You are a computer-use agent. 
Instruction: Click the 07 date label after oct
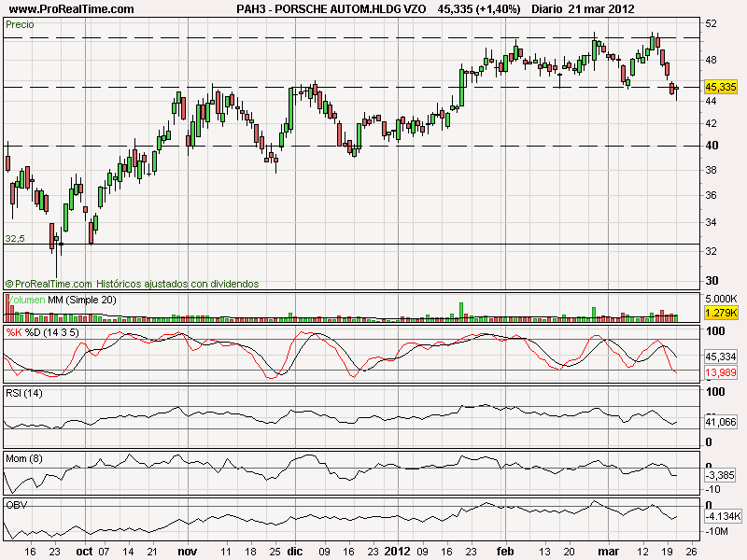click(x=104, y=552)
